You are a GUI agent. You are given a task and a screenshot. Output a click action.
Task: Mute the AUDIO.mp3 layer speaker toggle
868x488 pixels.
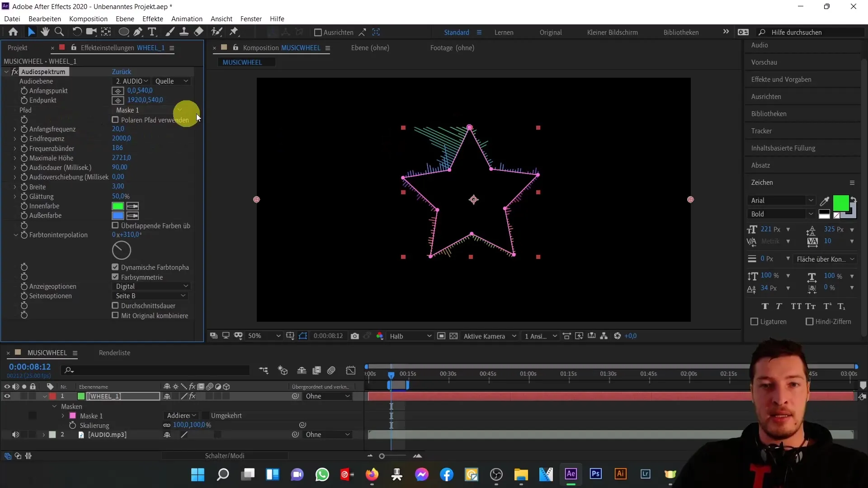tap(15, 435)
